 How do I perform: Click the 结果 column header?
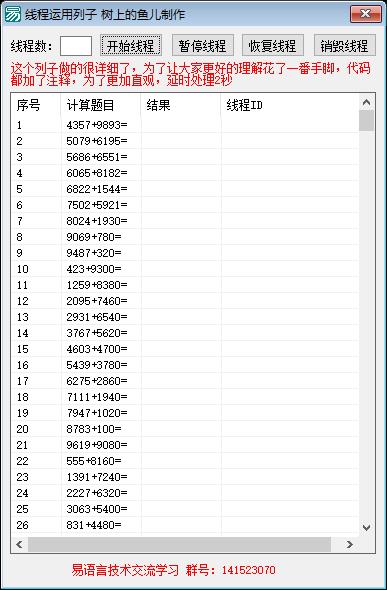(x=181, y=105)
